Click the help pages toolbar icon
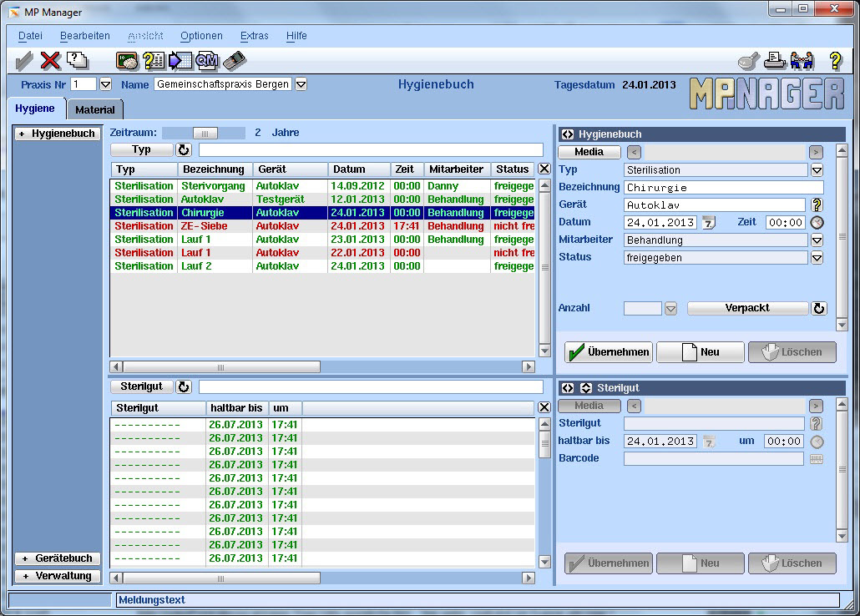The width and height of the screenshot is (860, 616). pos(78,60)
